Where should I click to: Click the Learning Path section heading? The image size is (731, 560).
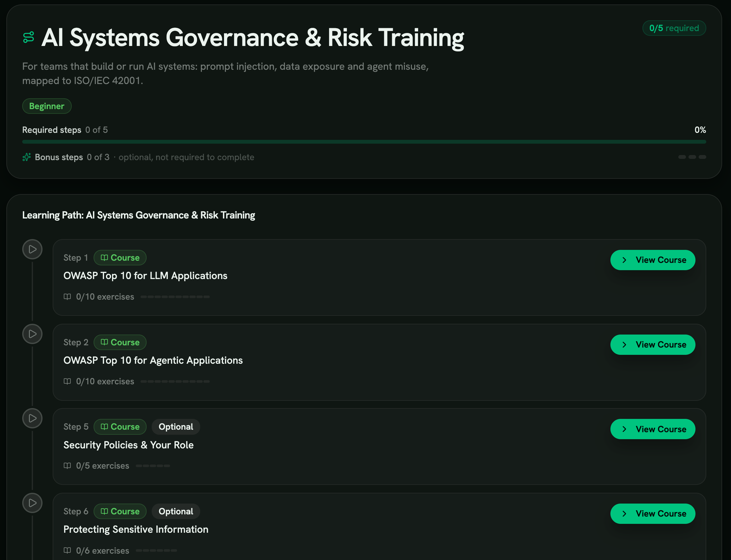tap(138, 215)
